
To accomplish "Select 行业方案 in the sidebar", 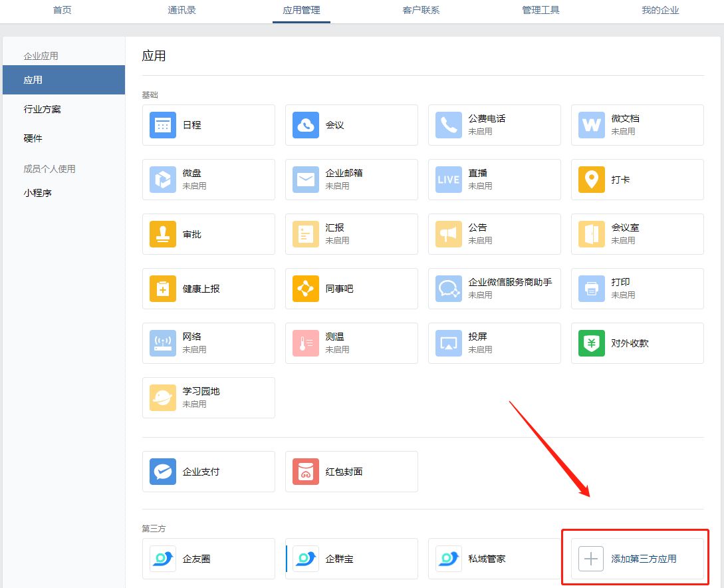I will 43,109.
